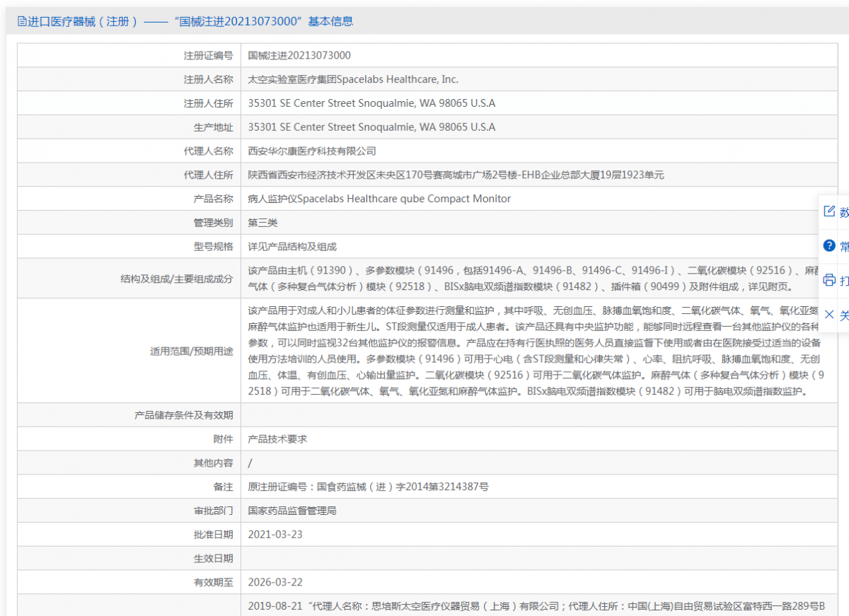849x616 pixels.
Task: Click the 有效期至 row label
Action: (213, 583)
